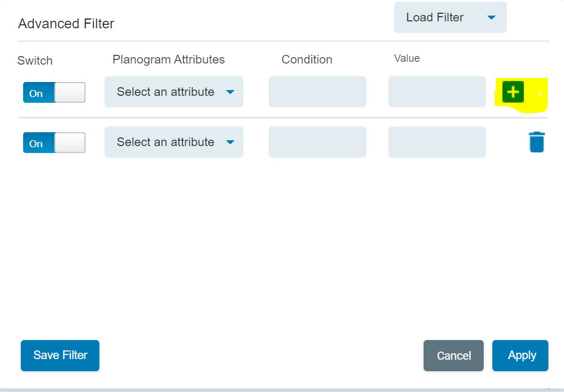Click the green plus add-row icon
The height and width of the screenshot is (392, 564).
pos(513,92)
